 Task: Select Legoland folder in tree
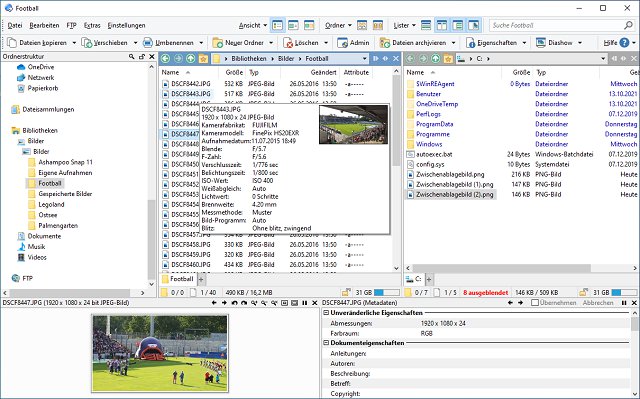[x=51, y=204]
